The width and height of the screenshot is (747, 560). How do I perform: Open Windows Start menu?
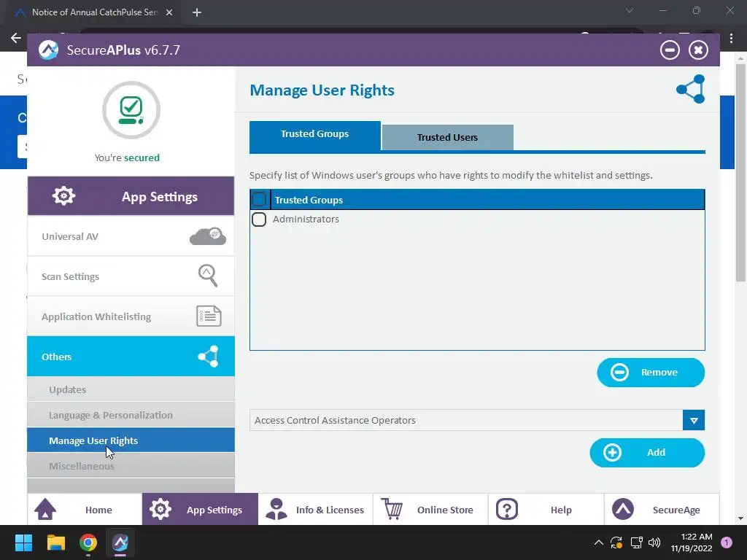click(x=23, y=542)
